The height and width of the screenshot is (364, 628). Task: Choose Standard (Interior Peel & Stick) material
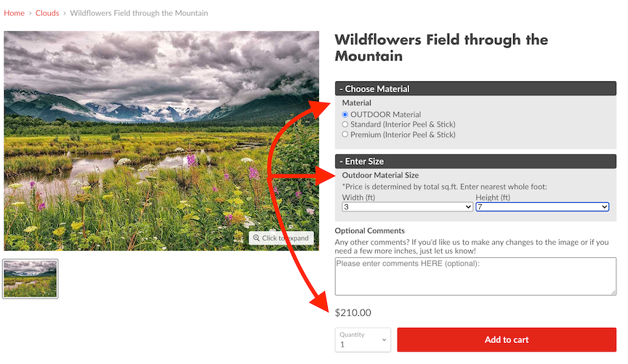pos(345,125)
